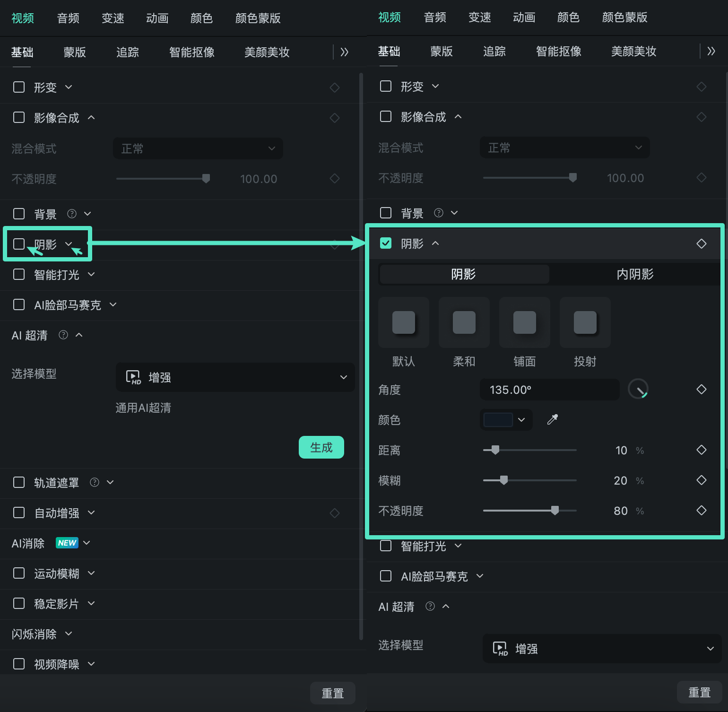Show more tabs with » in right panel

(711, 51)
